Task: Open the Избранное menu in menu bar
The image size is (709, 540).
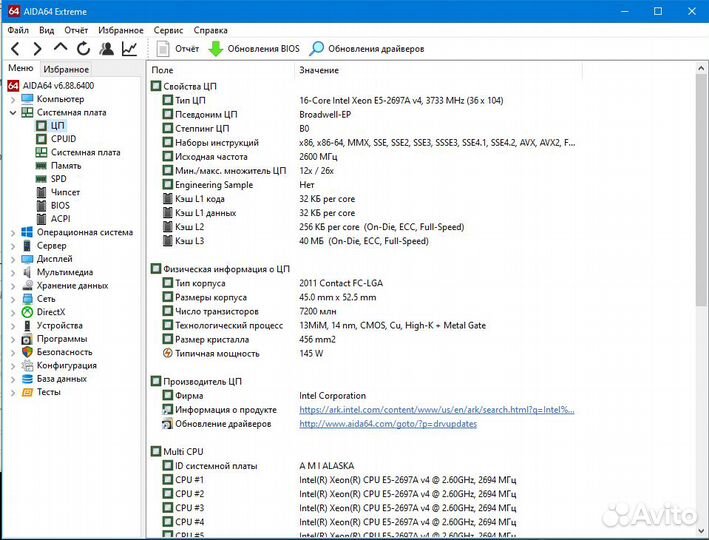Action: pyautogui.click(x=121, y=30)
